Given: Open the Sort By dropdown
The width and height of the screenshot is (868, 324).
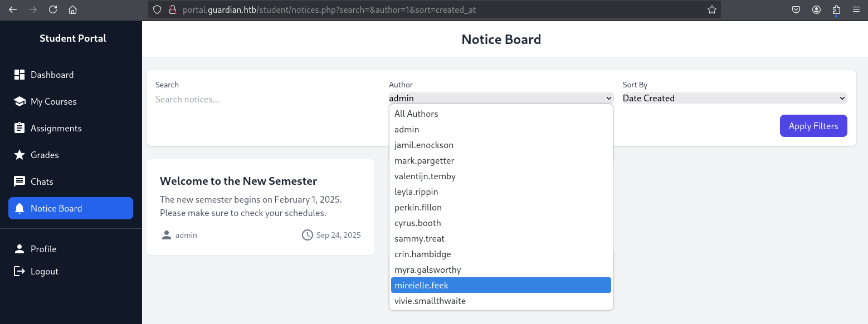Looking at the screenshot, I should pos(734,98).
